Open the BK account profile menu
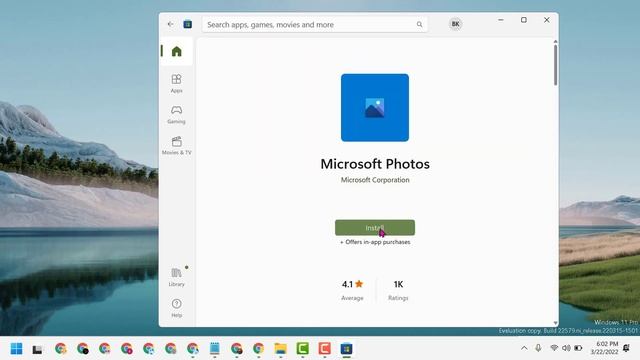 tap(456, 24)
